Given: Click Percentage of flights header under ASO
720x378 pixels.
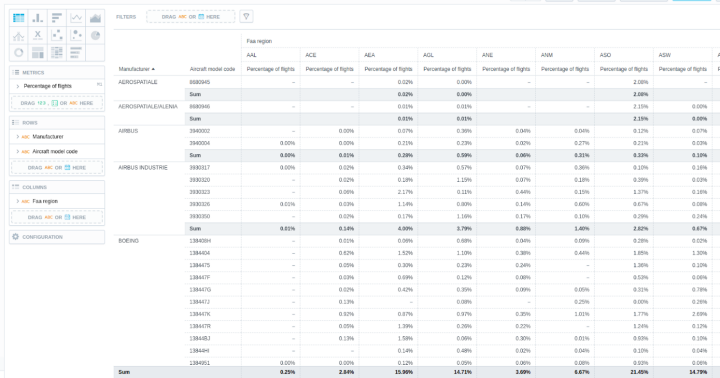Looking at the screenshot, I should click(x=624, y=69).
